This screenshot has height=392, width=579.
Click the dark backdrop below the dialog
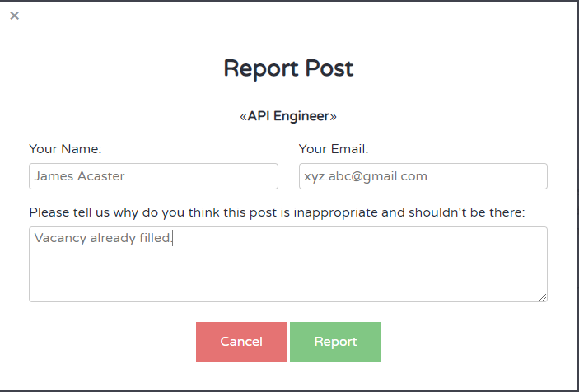click(288, 391)
